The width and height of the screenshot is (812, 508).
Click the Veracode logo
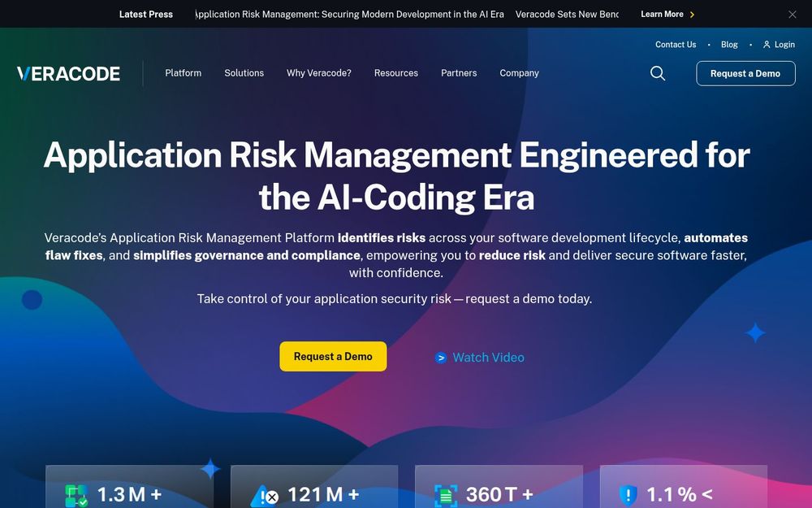click(x=68, y=74)
